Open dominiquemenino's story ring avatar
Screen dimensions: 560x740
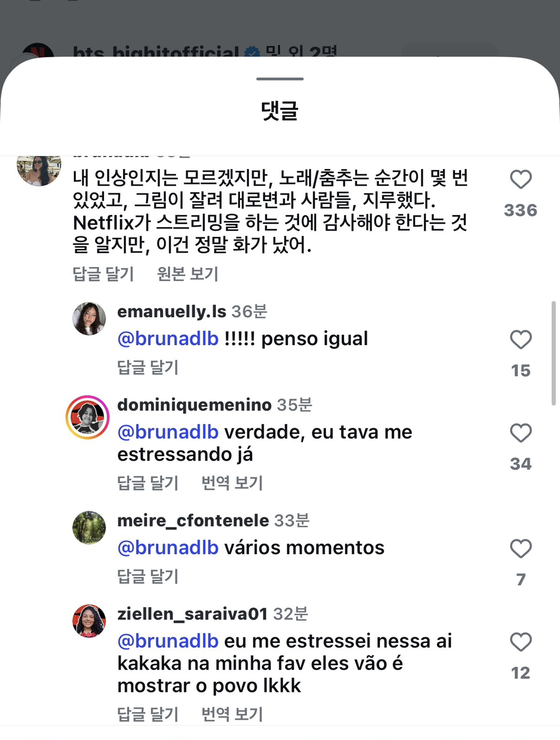pyautogui.click(x=87, y=417)
